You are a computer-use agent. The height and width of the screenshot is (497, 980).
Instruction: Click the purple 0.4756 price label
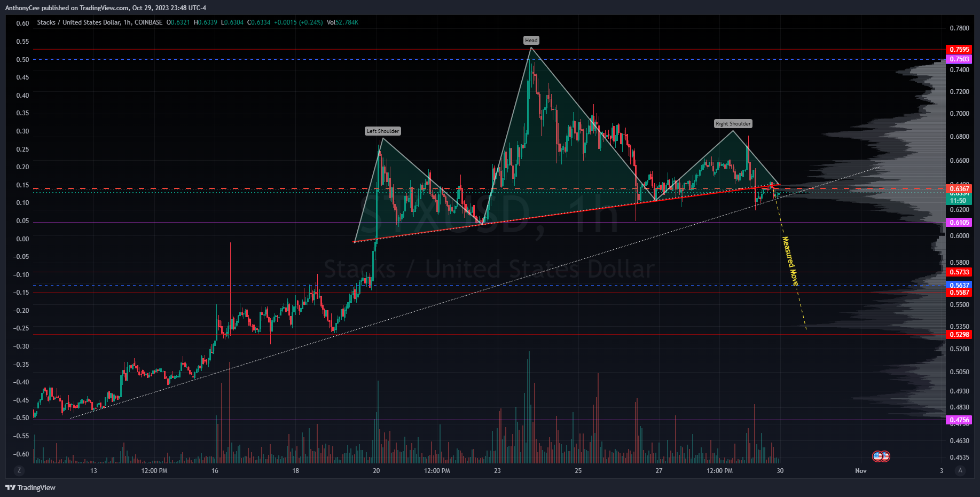[x=959, y=420]
